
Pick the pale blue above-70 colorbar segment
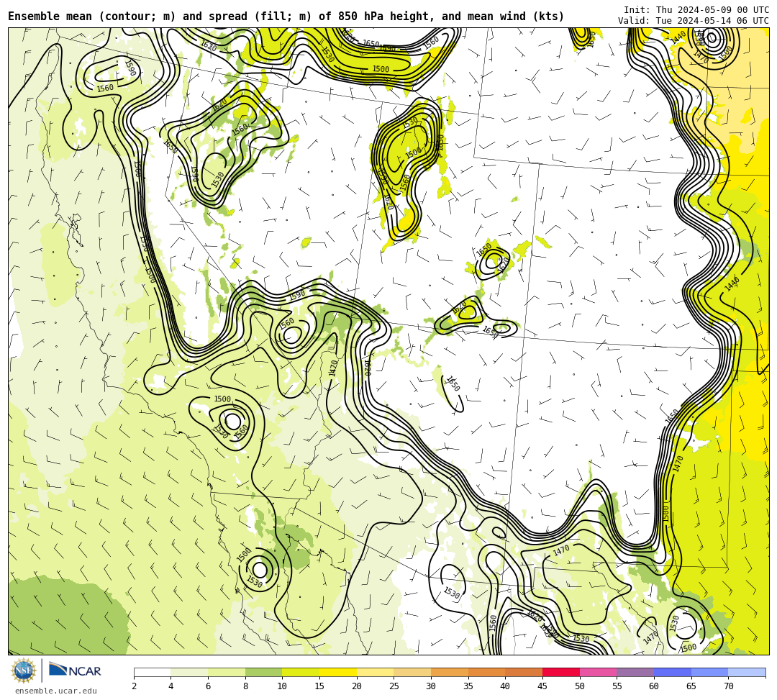click(747, 672)
